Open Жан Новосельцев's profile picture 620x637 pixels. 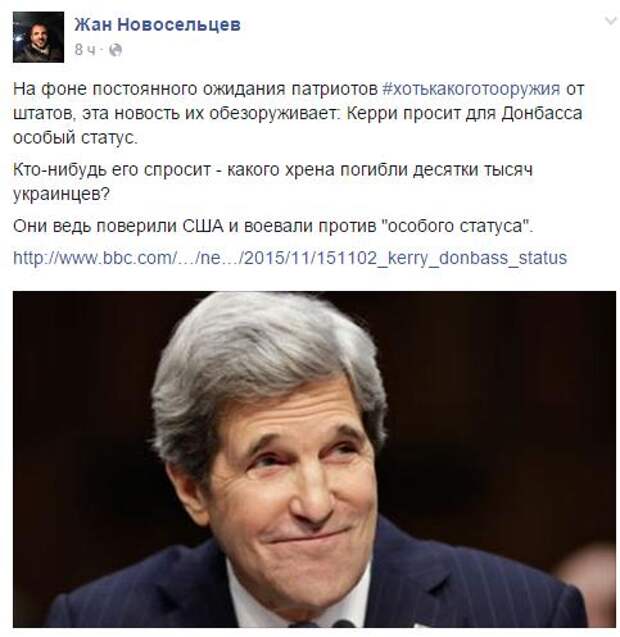pos(38,37)
